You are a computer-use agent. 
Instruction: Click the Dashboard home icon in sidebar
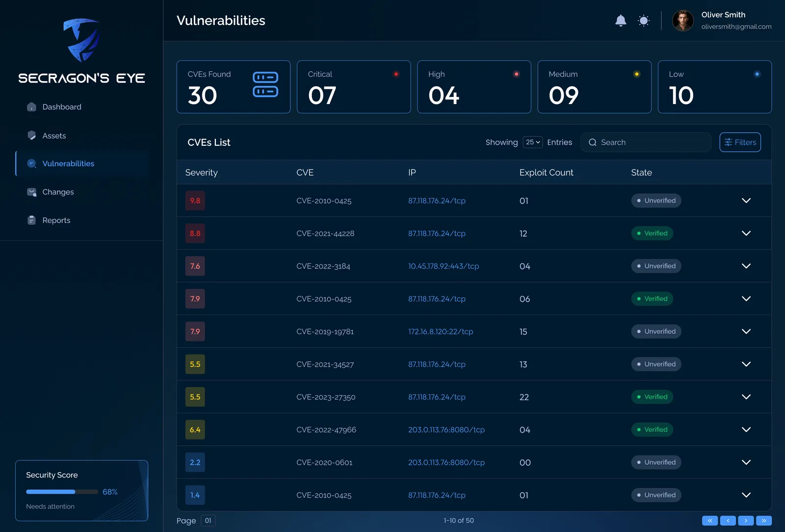tap(31, 107)
